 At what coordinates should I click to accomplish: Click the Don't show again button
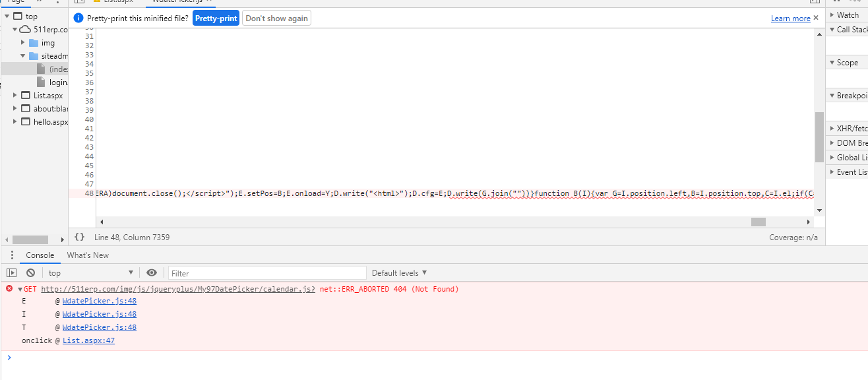point(276,18)
